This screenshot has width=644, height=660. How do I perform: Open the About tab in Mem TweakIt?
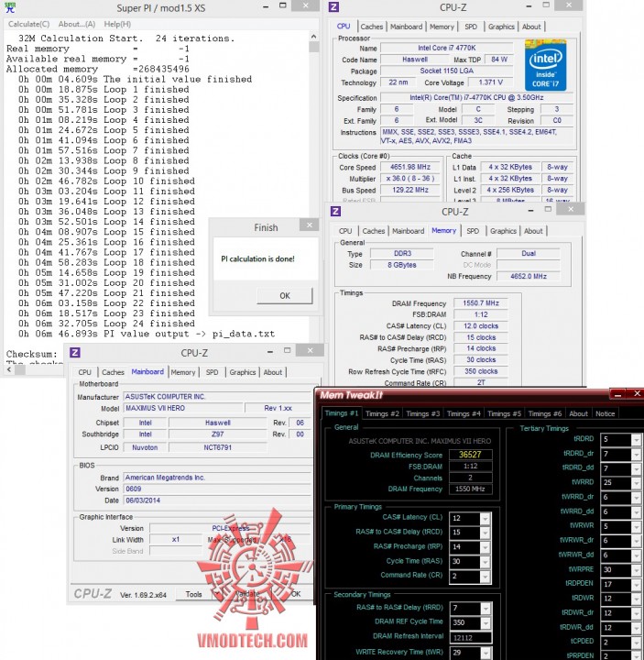point(578,413)
